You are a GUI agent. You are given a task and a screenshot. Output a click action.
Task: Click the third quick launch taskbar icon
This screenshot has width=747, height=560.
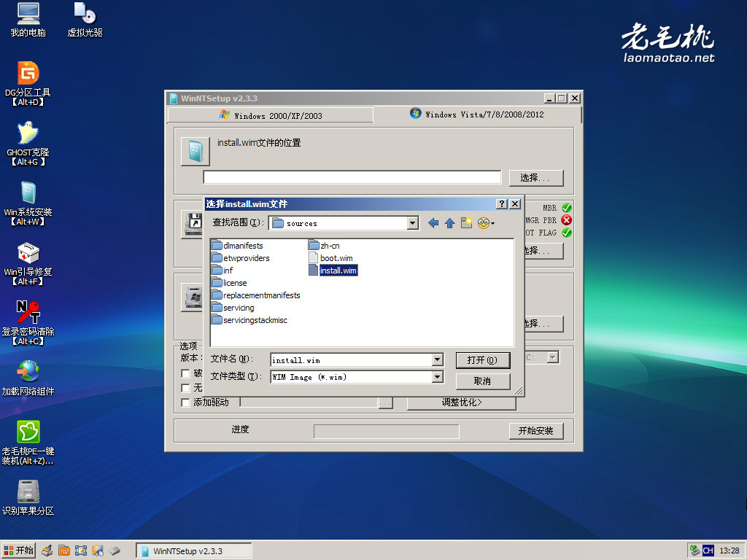click(81, 551)
